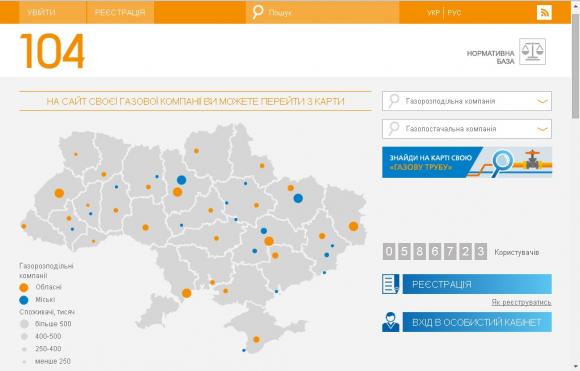580x371 pixels.
Task: Click the Пошук search field
Action: click(x=322, y=12)
